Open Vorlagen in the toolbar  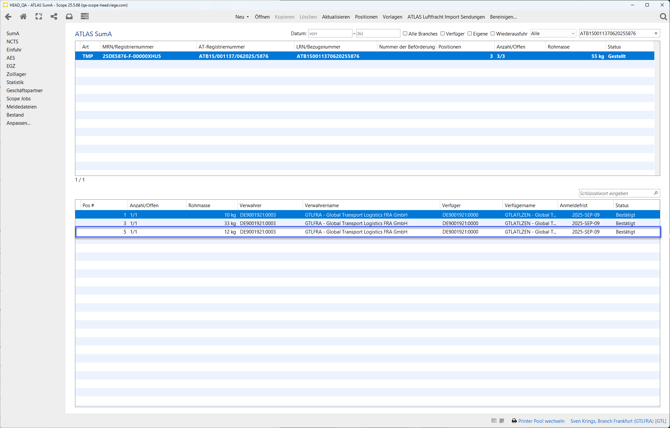point(392,17)
